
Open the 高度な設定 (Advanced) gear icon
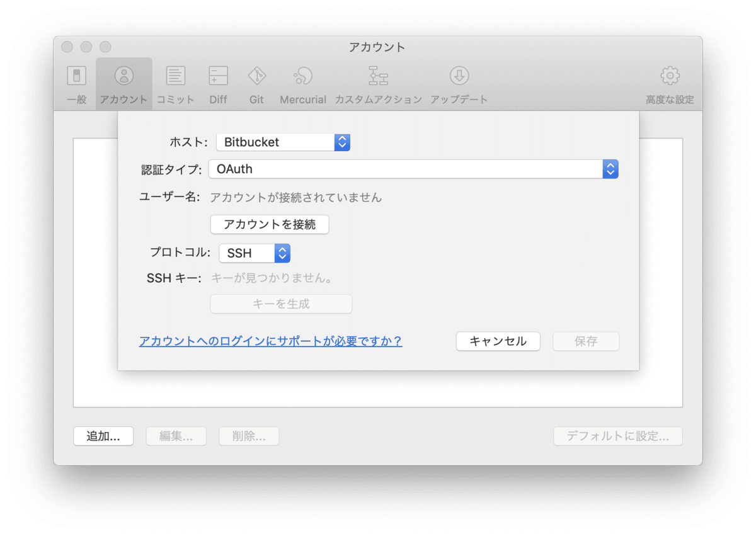pos(669,82)
